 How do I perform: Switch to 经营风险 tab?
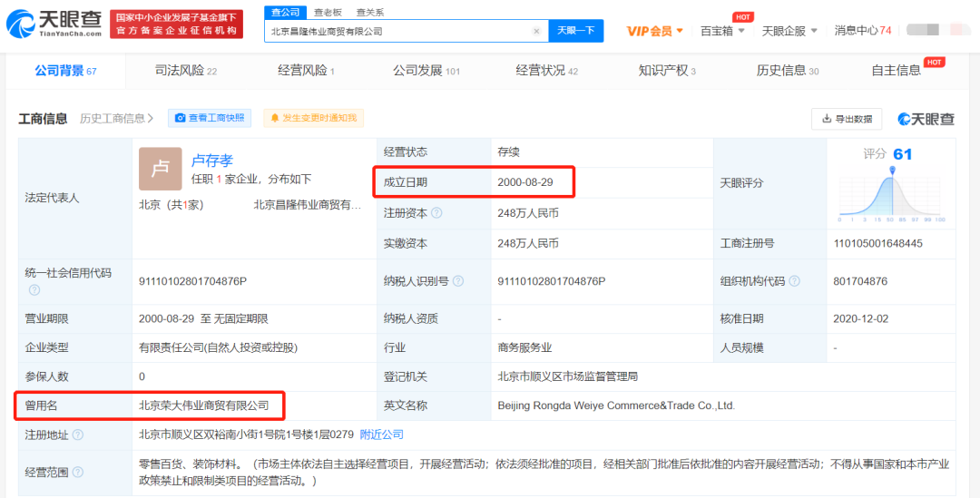[306, 71]
